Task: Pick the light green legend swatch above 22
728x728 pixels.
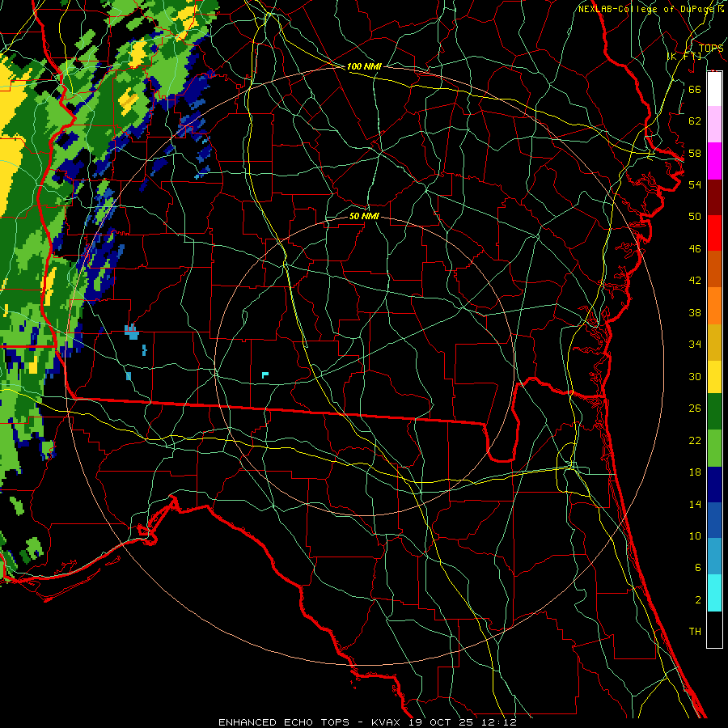Action: pyautogui.click(x=714, y=448)
